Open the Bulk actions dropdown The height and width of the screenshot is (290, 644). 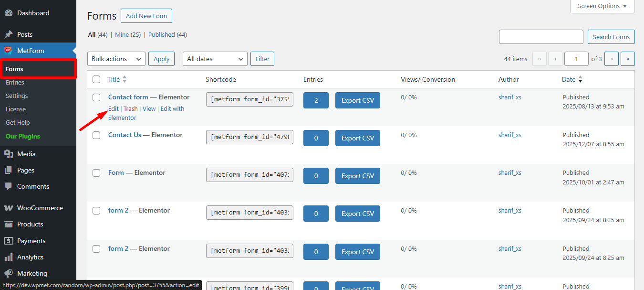(116, 58)
